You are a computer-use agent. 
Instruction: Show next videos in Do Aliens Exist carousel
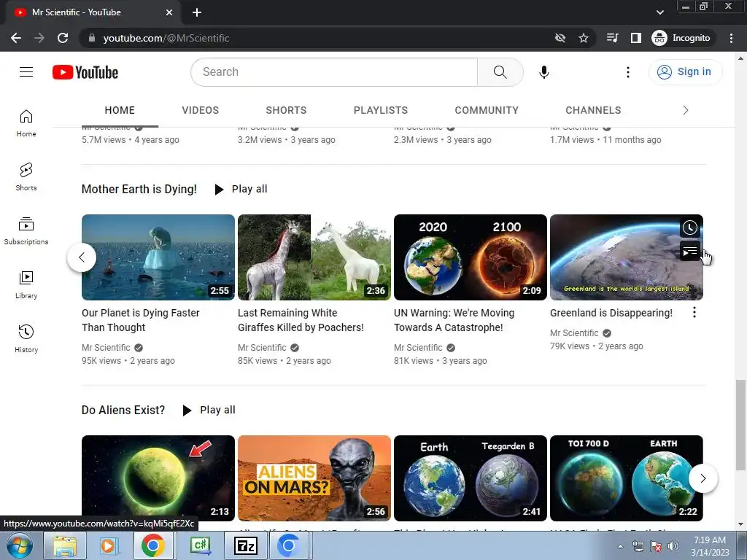pyautogui.click(x=703, y=478)
